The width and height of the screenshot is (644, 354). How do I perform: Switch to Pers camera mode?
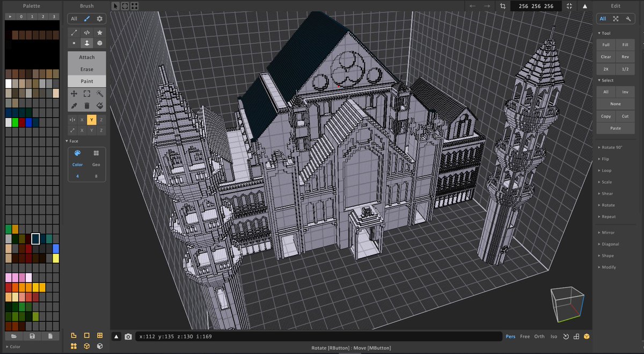[510, 336]
